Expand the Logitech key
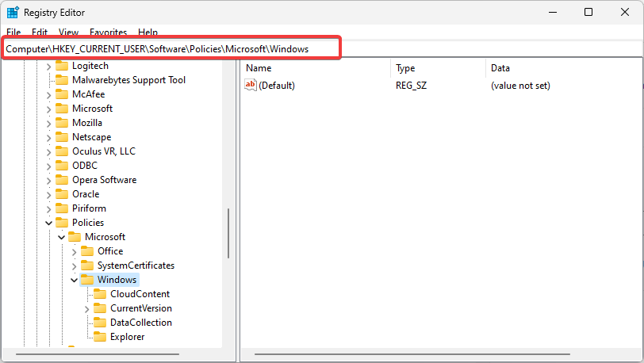This screenshot has width=644, height=363. pyautogui.click(x=48, y=67)
